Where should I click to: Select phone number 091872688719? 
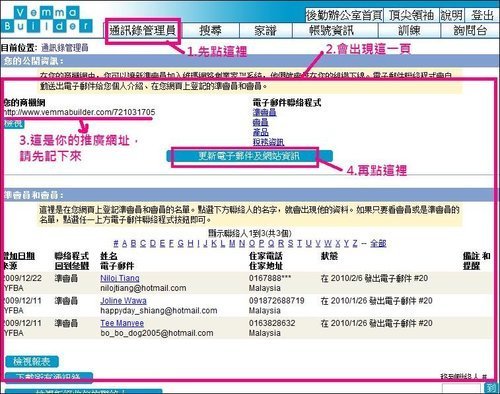coord(277,301)
